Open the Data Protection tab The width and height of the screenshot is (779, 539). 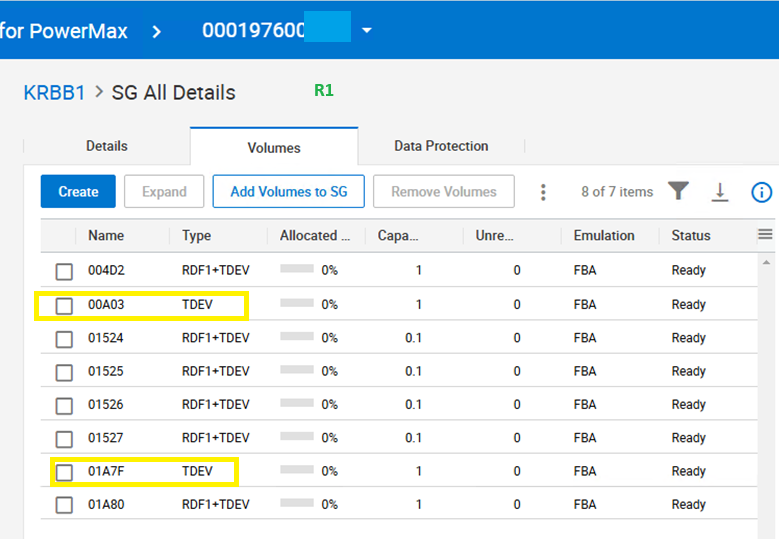click(x=441, y=146)
